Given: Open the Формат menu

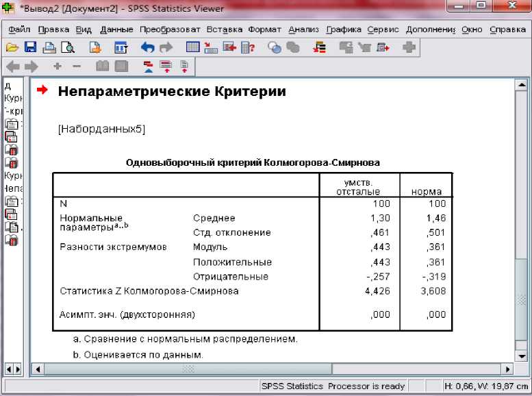Looking at the screenshot, I should [265, 30].
